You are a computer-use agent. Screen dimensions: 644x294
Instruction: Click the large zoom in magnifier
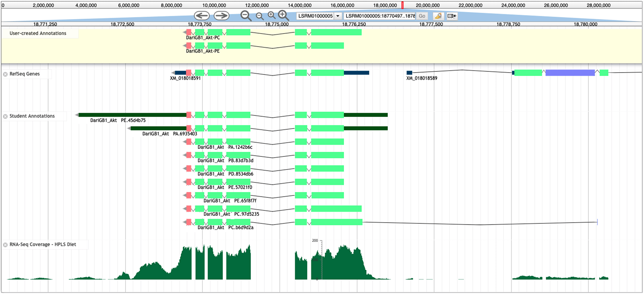coord(283,15)
